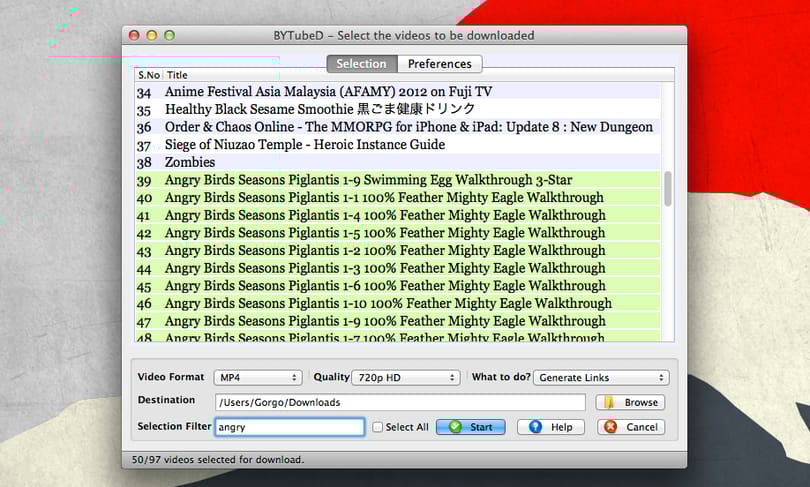Viewport: 810px width, 487px height.
Task: Click the Help button
Action: (551, 427)
